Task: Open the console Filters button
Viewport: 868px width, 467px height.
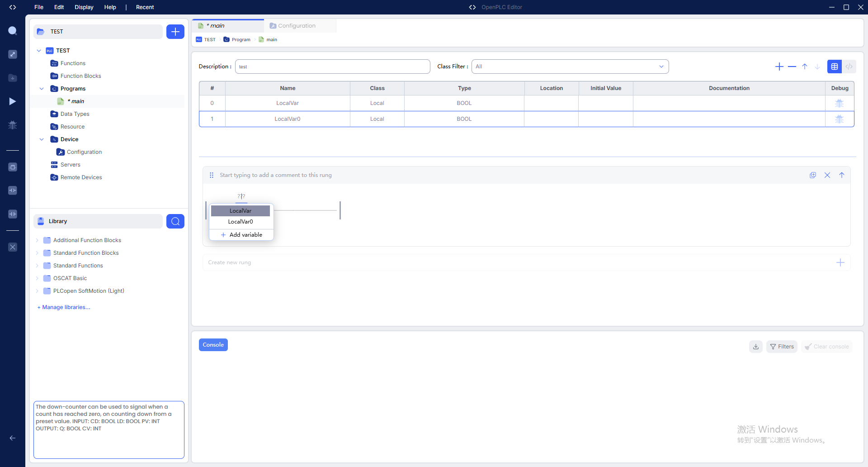Action: pos(782,347)
